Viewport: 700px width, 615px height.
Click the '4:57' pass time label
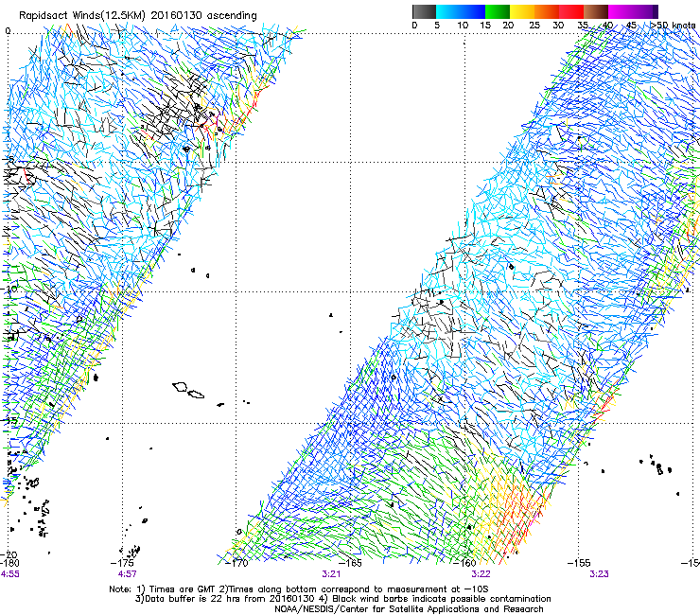click(x=128, y=574)
